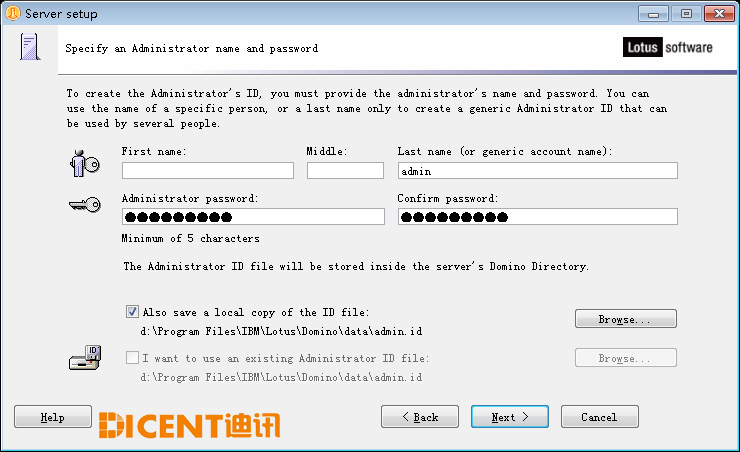Select the Middle name field
This screenshot has width=740, height=452.
coord(345,170)
